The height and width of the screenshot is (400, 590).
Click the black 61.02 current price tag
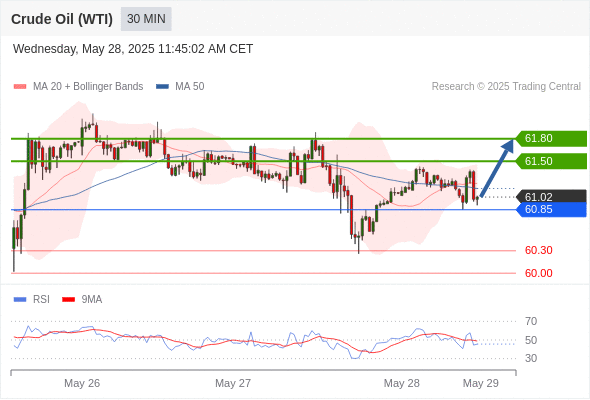pos(551,196)
